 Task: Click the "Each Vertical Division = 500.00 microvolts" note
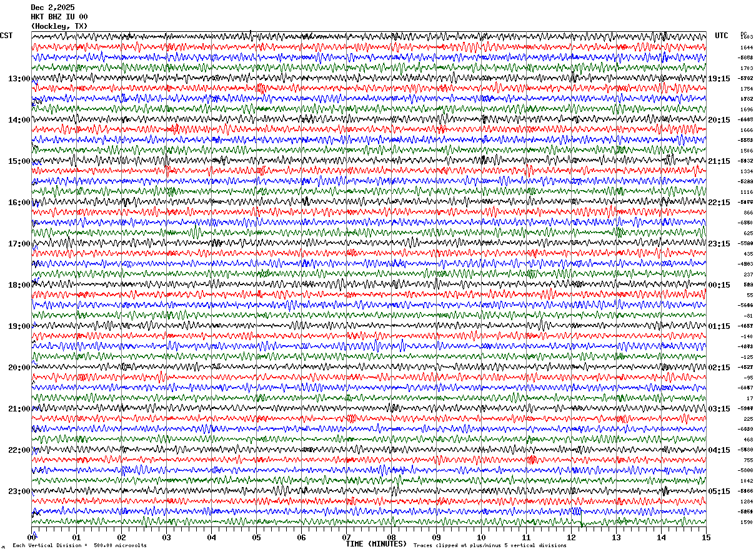[79, 546]
